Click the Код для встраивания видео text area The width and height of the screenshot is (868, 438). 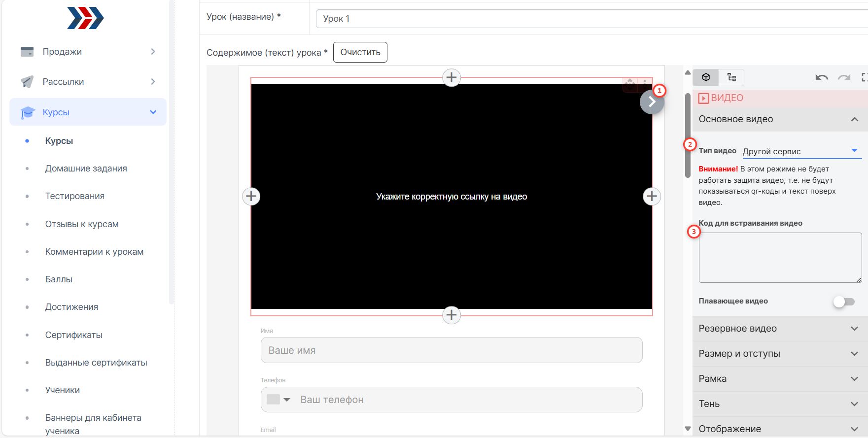780,258
